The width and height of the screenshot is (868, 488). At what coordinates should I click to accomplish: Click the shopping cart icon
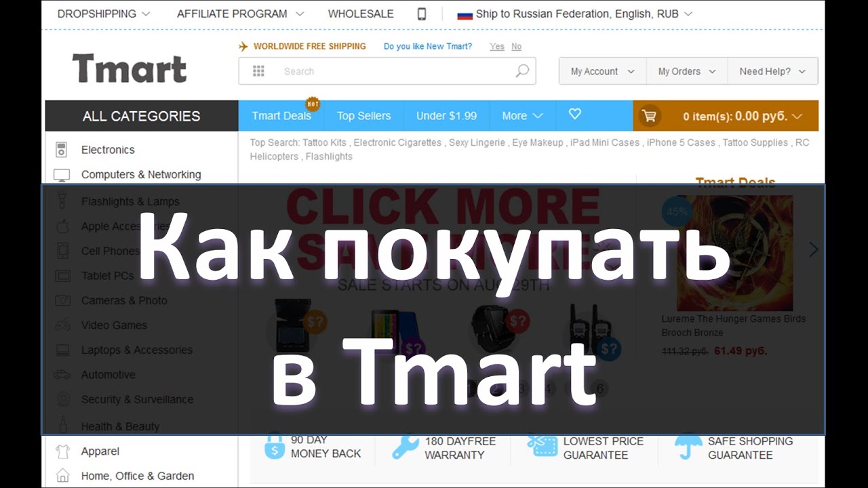click(649, 116)
